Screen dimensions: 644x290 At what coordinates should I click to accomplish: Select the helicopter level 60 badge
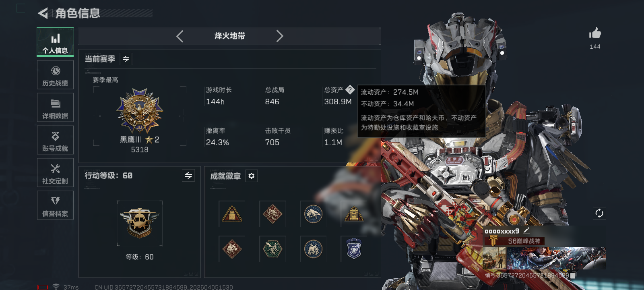click(140, 223)
